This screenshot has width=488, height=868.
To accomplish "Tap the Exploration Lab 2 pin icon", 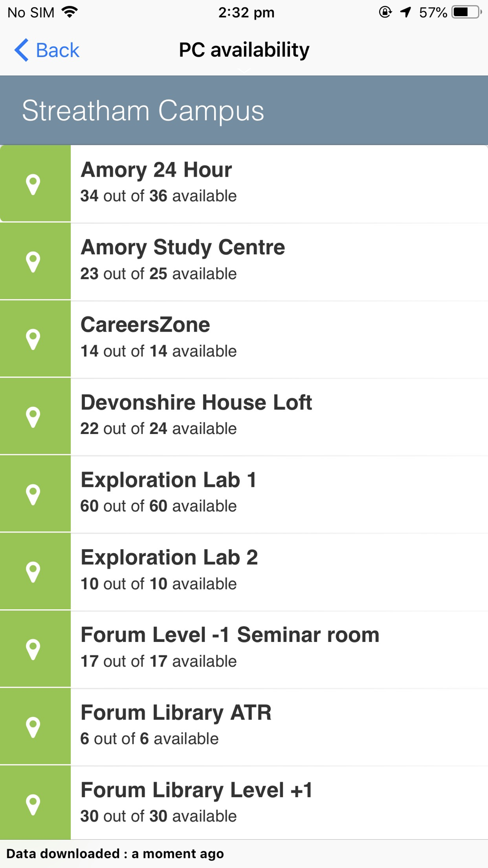I will 33,572.
